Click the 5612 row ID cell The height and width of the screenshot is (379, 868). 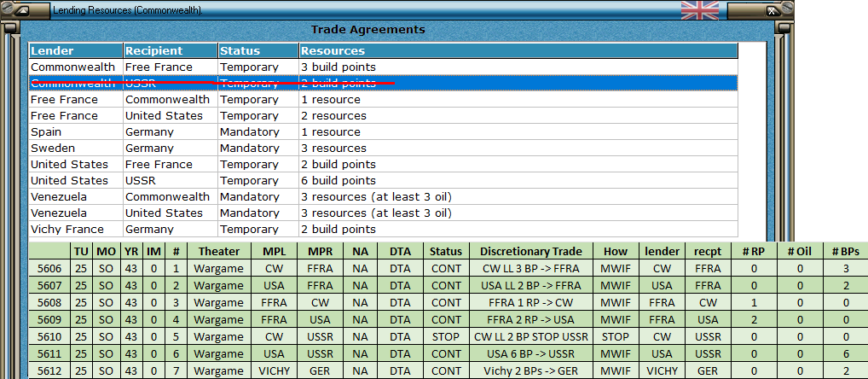[x=49, y=371]
